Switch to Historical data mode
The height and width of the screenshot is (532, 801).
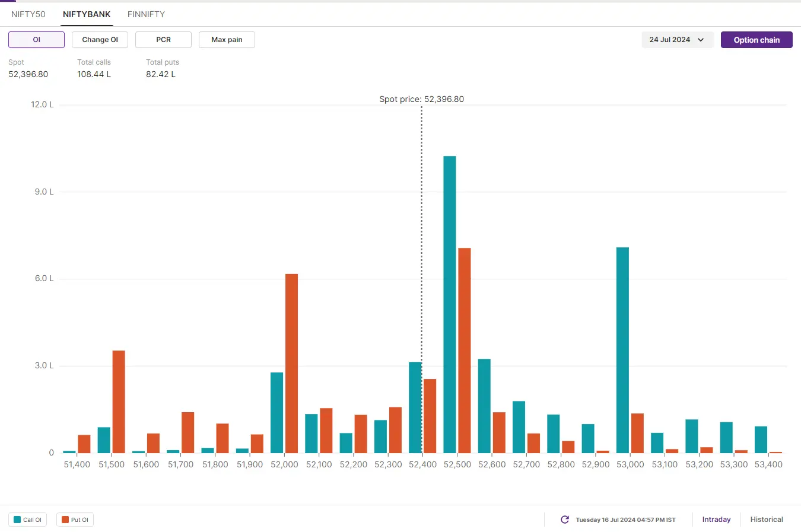click(767, 520)
